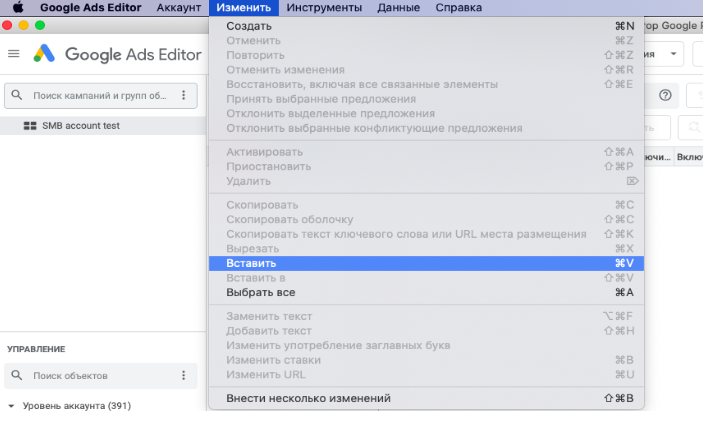Choose Выбрать все menu entry
The image size is (703, 422).
pyautogui.click(x=426, y=292)
